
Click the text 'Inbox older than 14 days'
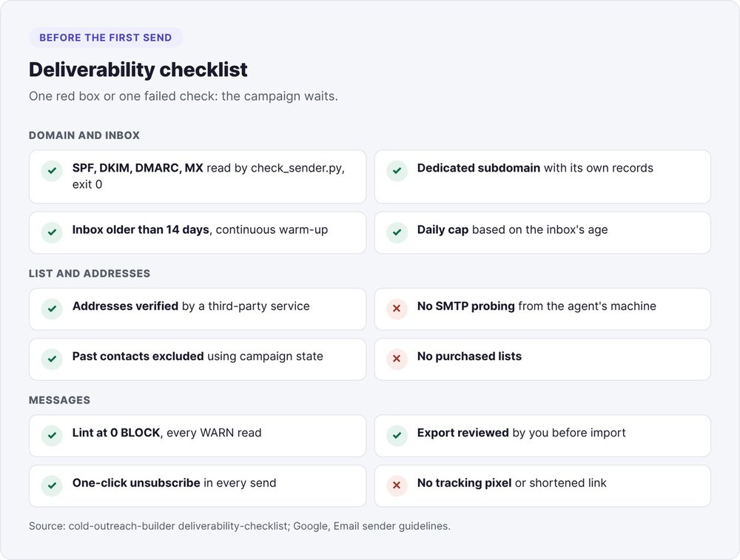coord(141,230)
